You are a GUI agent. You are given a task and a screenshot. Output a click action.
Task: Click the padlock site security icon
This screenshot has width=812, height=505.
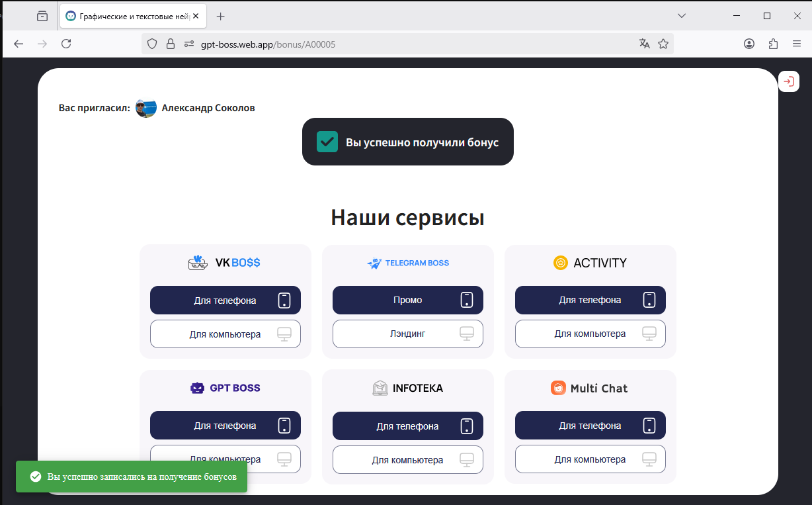pos(171,44)
